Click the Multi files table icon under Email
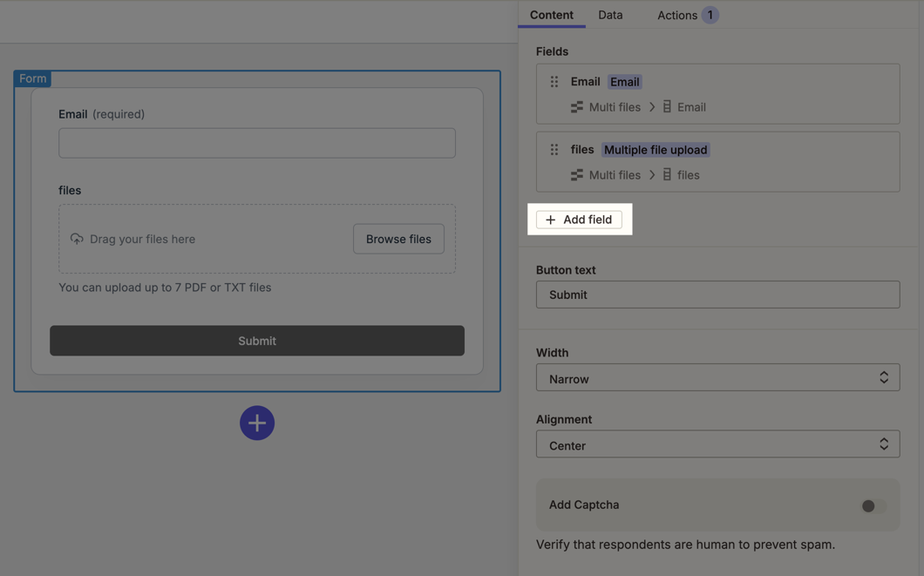The image size is (924, 576). tap(577, 107)
